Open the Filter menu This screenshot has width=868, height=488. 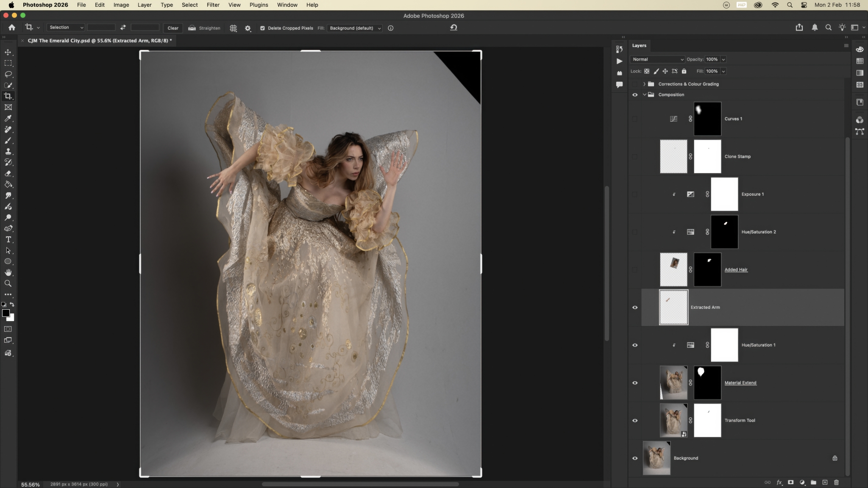(x=213, y=5)
